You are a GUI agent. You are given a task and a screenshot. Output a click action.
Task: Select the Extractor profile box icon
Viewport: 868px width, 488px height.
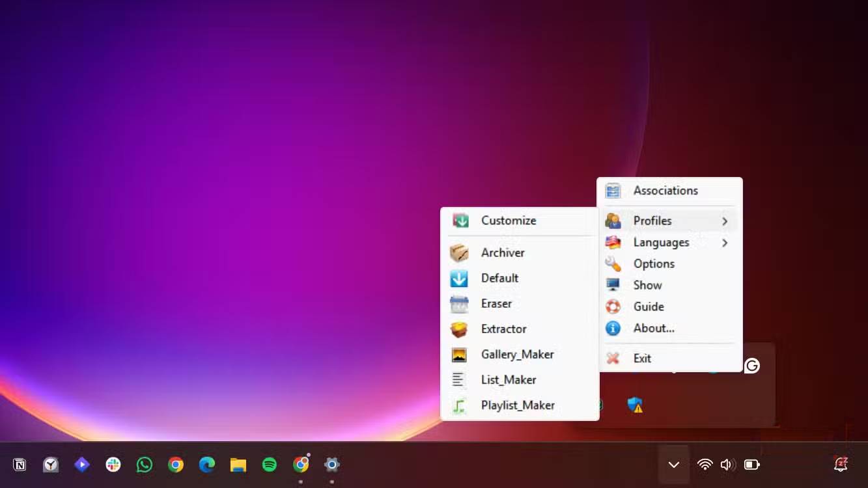[459, 329]
